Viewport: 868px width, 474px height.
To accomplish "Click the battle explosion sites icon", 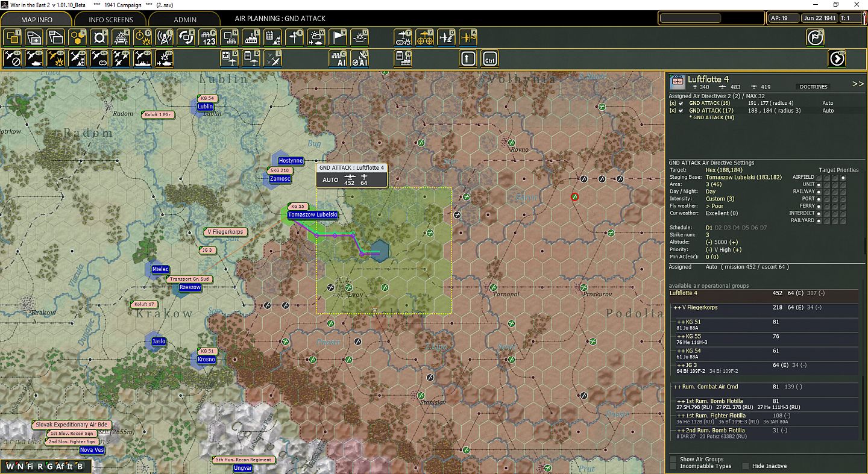I will click(x=360, y=37).
